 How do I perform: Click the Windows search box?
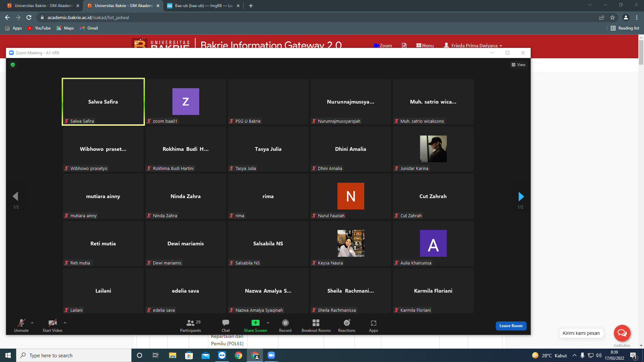(x=74, y=355)
